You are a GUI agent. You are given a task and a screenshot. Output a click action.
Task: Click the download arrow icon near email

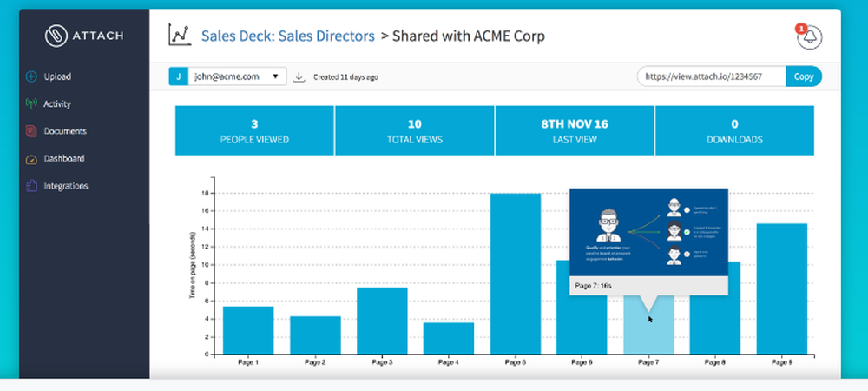click(x=299, y=76)
